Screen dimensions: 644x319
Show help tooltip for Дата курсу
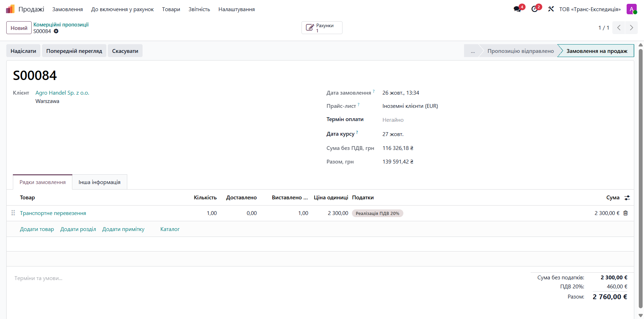coord(357,133)
